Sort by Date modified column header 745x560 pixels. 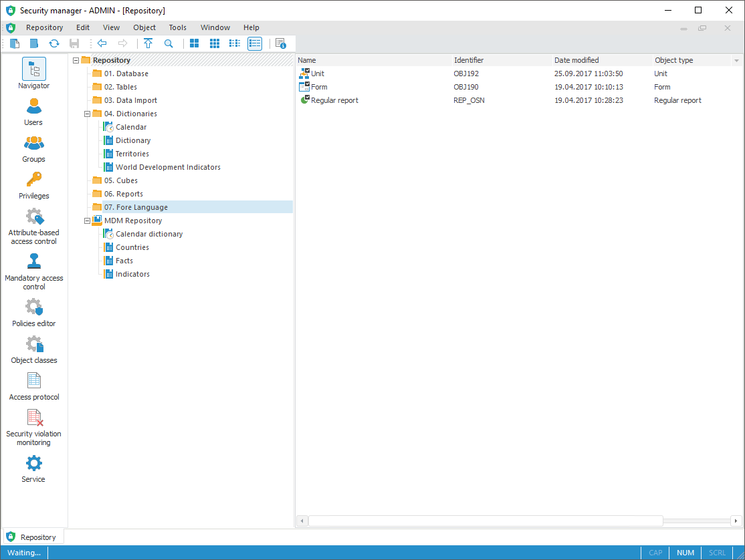576,60
